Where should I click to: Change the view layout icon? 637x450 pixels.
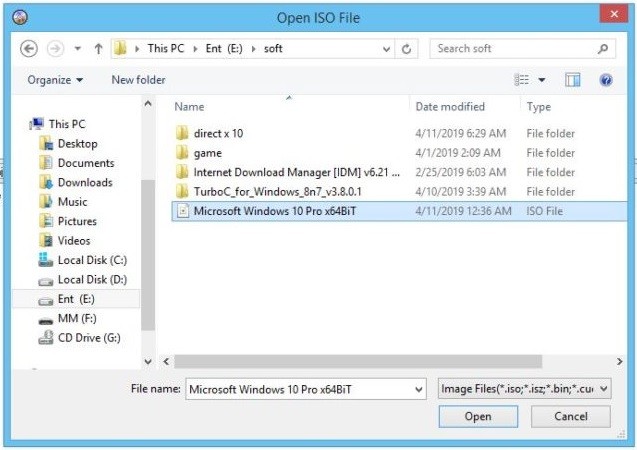point(522,80)
